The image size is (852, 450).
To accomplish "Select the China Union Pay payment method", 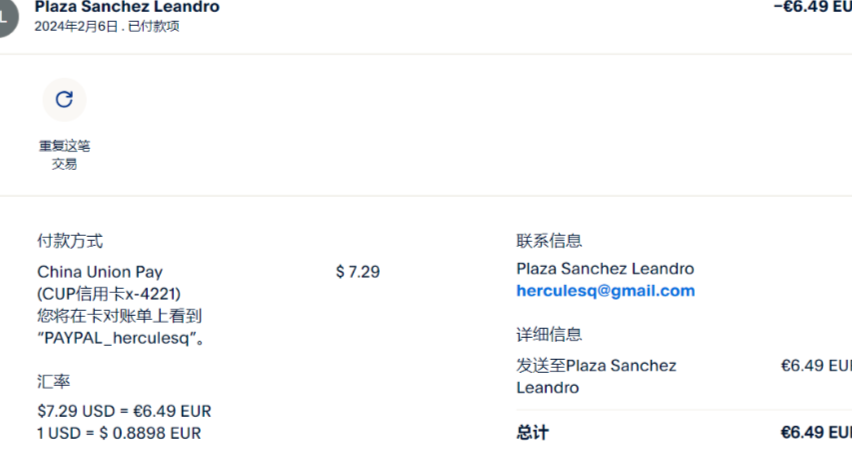I will click(x=100, y=272).
